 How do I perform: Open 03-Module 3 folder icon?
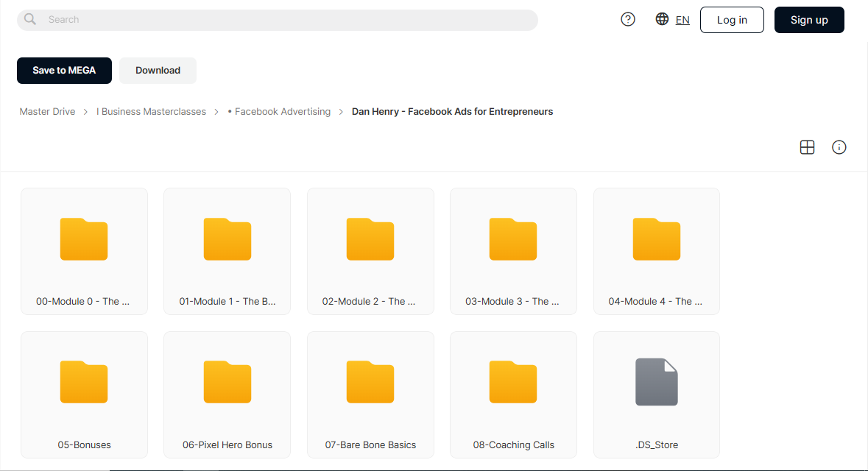click(513, 239)
